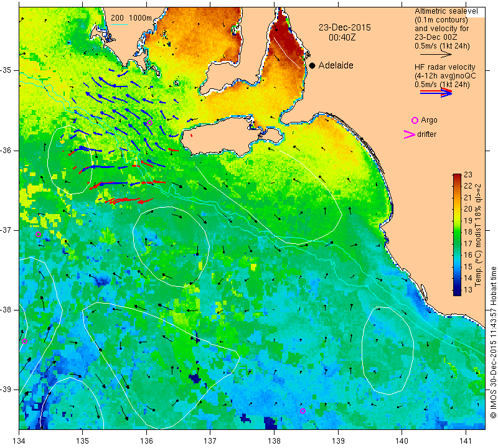
Task: Click the longitude axis label 138
Action: (274, 441)
